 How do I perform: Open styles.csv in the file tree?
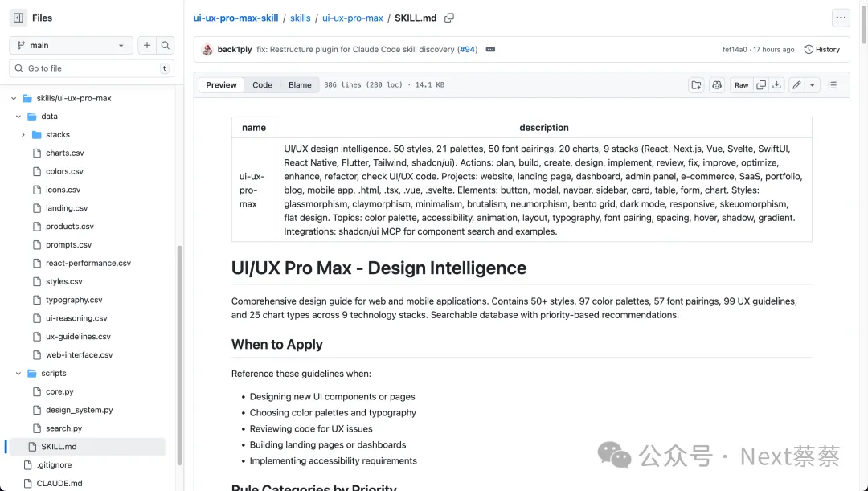pyautogui.click(x=63, y=282)
